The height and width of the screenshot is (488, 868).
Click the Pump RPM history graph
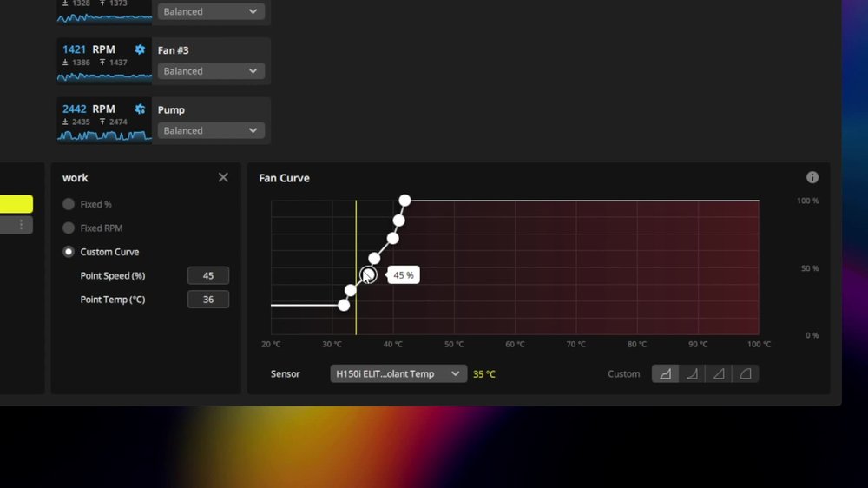coord(104,135)
